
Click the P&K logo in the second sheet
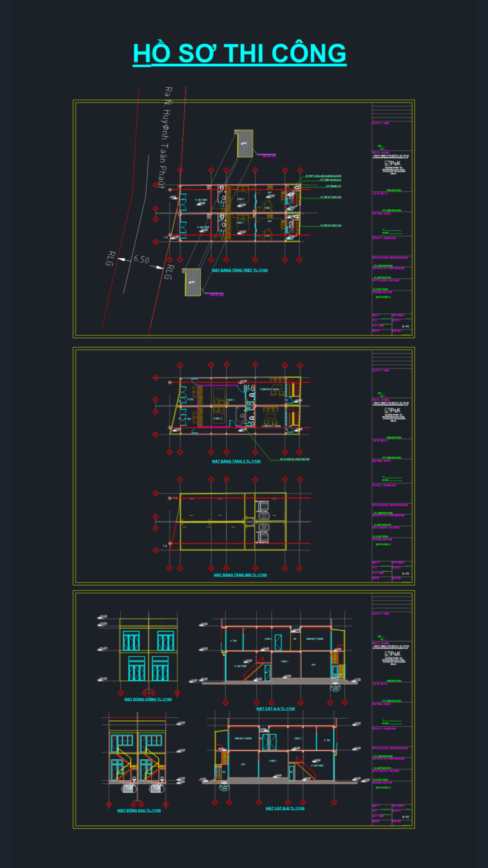(x=391, y=411)
